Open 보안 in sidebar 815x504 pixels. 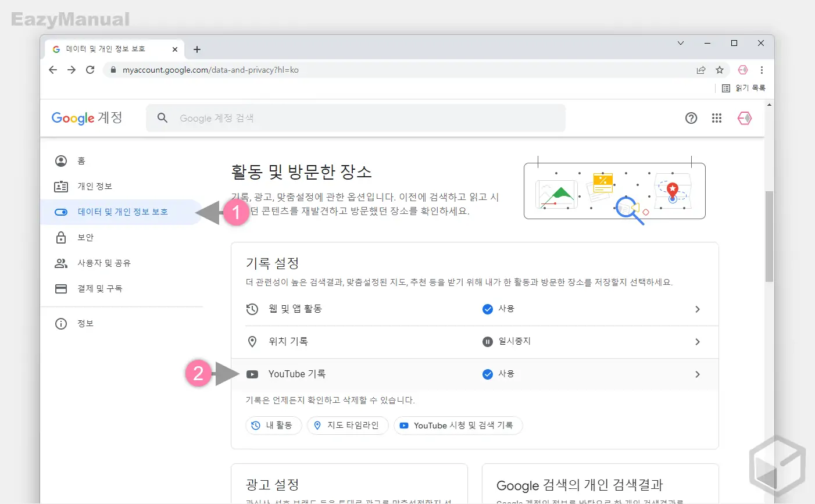coord(120,238)
